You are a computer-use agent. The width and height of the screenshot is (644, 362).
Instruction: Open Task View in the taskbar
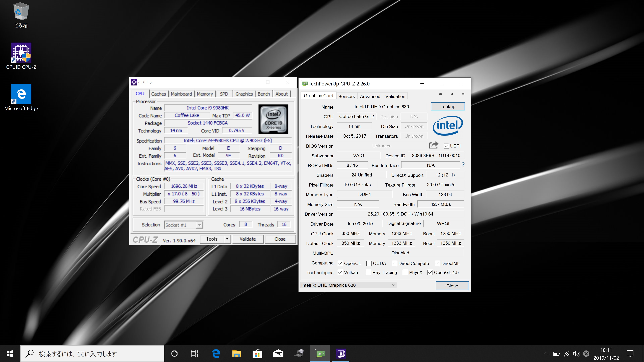point(195,353)
